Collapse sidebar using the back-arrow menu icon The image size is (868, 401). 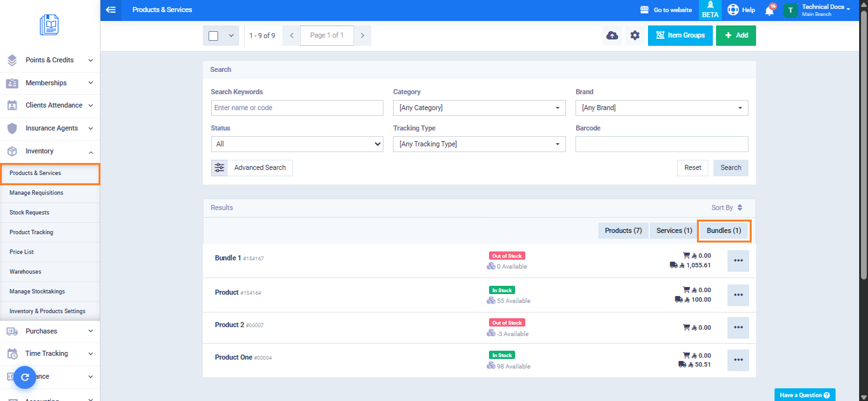[x=111, y=10]
